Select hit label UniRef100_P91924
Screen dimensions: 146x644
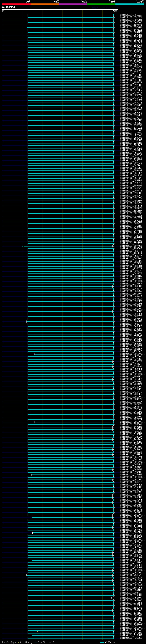click(131, 254)
